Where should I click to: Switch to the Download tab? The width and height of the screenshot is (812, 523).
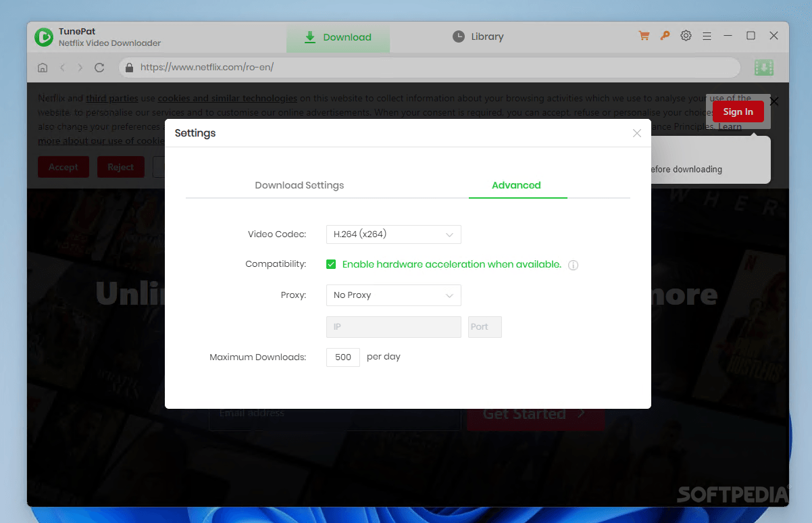pyautogui.click(x=338, y=37)
